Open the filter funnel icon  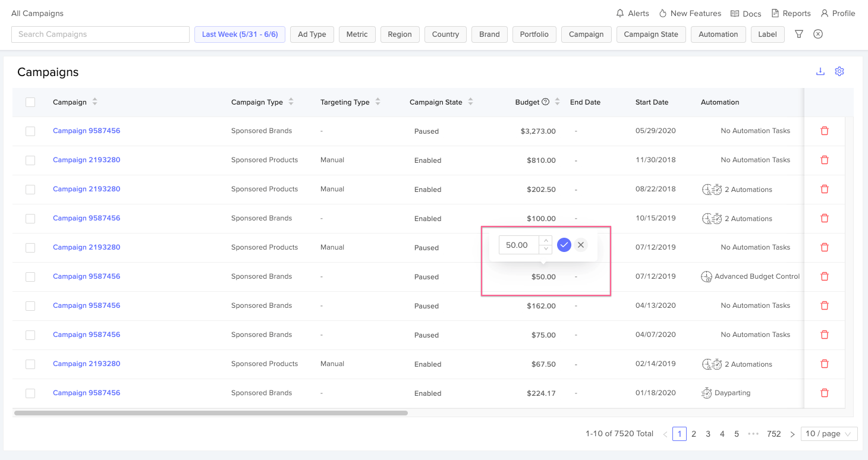(799, 34)
